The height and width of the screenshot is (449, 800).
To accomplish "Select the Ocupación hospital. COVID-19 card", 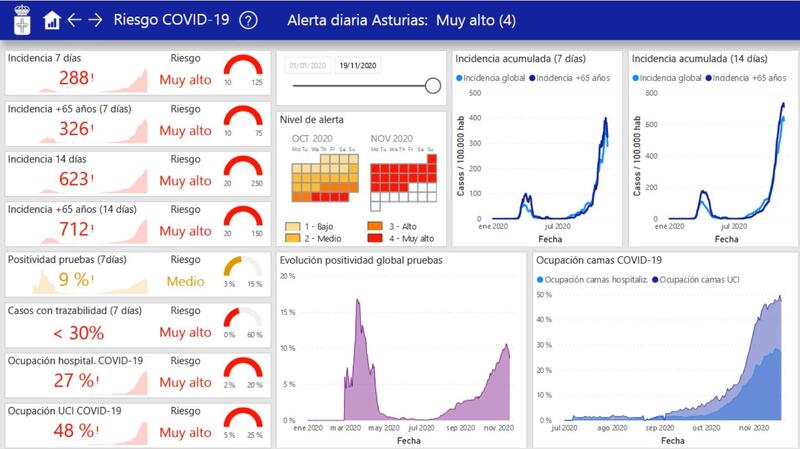I will click(135, 373).
